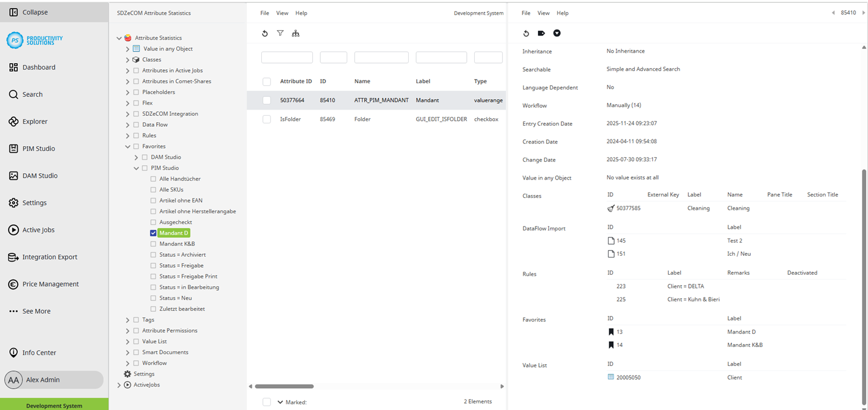The image size is (868, 410).
Task: Open the View menu in the middle panel
Action: [282, 13]
